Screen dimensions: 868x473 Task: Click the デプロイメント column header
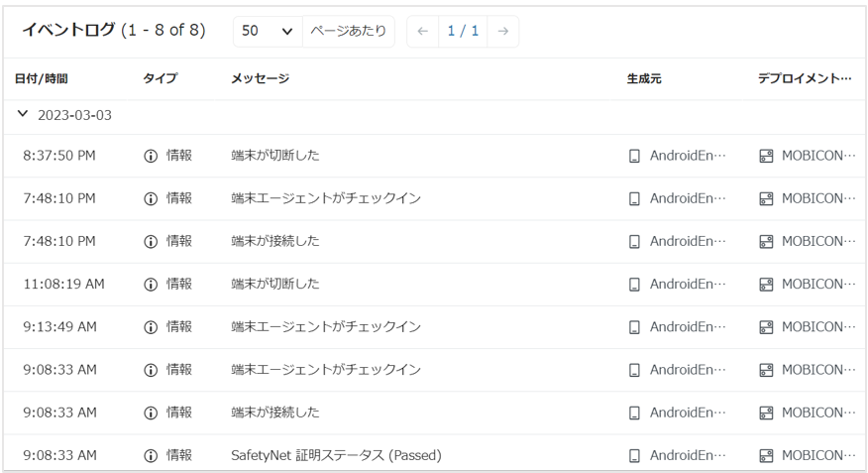coord(804,78)
